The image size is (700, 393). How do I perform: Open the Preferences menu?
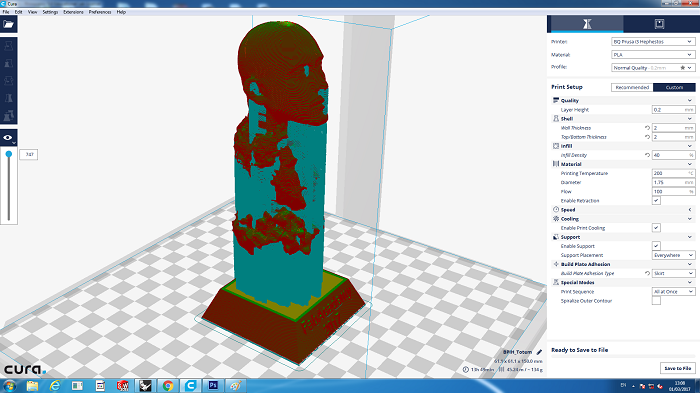tap(100, 12)
